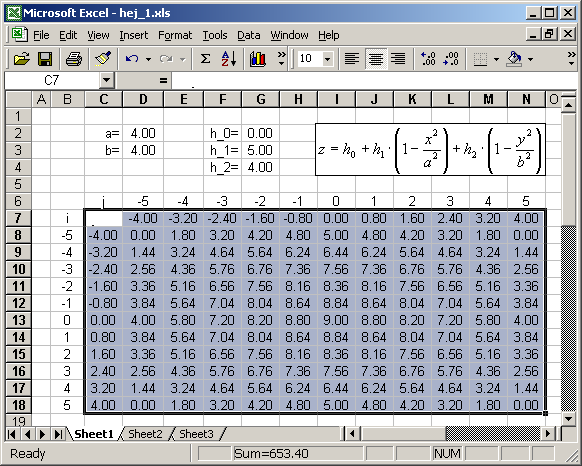Click the Open folder toolbar icon
582x466 pixels.
(x=22, y=59)
